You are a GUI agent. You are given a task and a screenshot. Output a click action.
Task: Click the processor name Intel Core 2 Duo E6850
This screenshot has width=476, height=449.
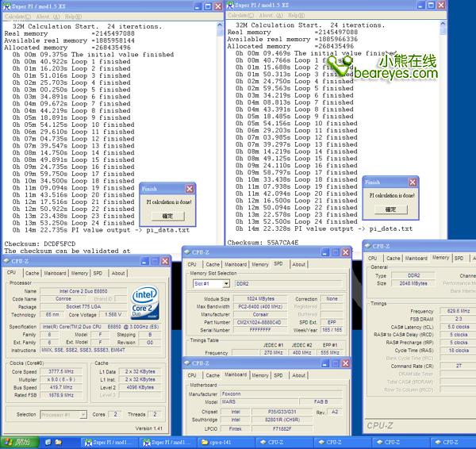click(83, 291)
